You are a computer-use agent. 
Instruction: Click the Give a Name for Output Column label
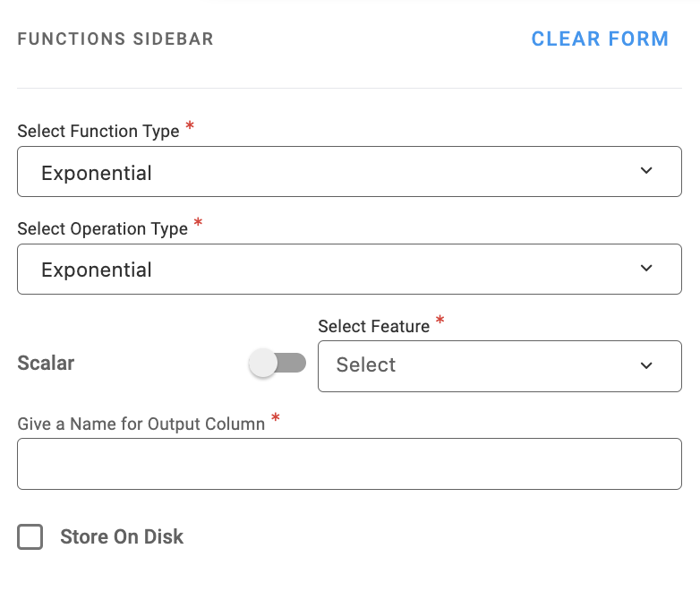[141, 424]
